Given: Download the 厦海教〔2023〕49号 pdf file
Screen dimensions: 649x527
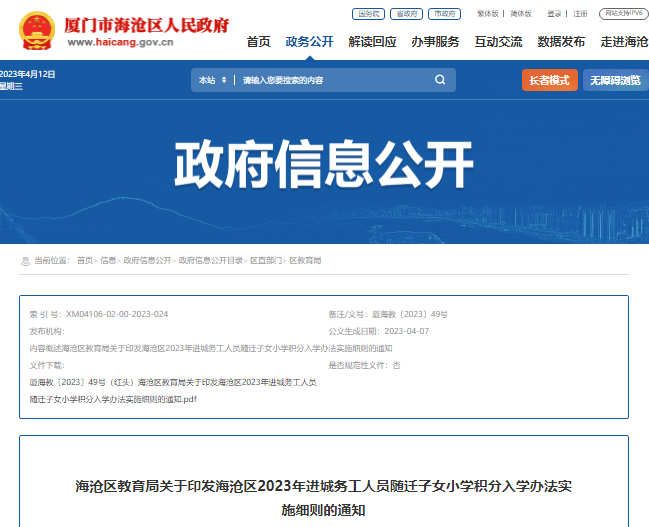Looking at the screenshot, I should point(173,391).
